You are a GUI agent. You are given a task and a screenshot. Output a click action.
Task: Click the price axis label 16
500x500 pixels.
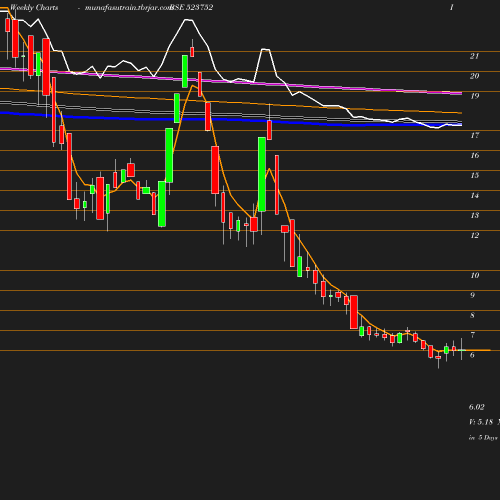475,155
